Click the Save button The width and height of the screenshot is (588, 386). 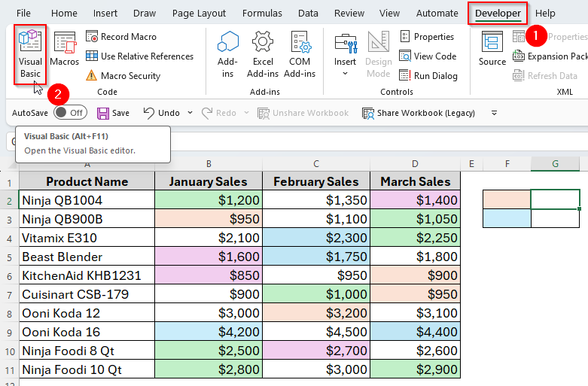[112, 113]
